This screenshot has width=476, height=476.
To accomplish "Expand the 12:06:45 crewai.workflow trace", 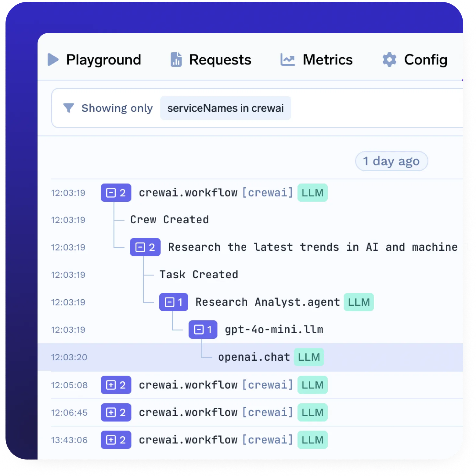I will click(x=116, y=412).
